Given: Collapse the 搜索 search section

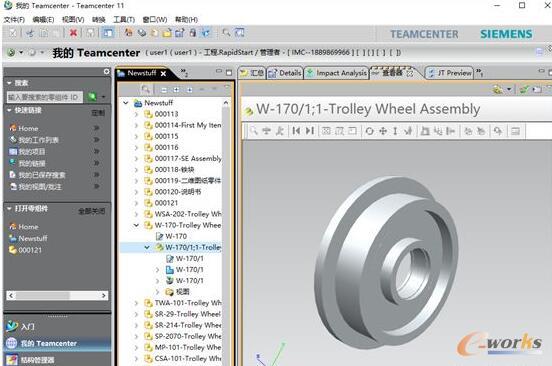Looking at the screenshot, I should [10, 83].
